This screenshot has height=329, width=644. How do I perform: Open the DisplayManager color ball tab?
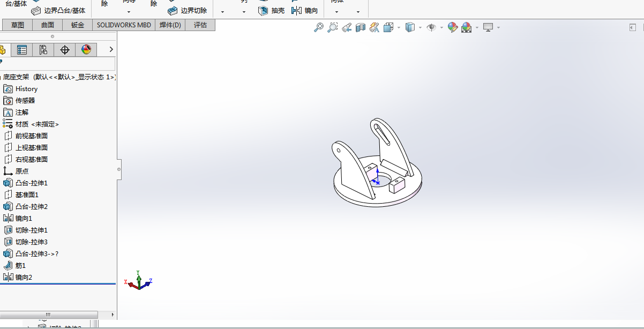click(86, 50)
